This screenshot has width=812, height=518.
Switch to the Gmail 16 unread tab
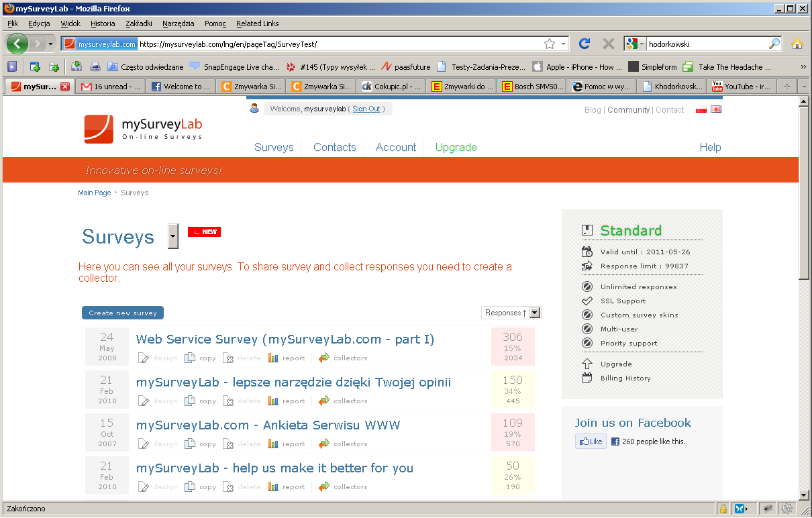[111, 87]
